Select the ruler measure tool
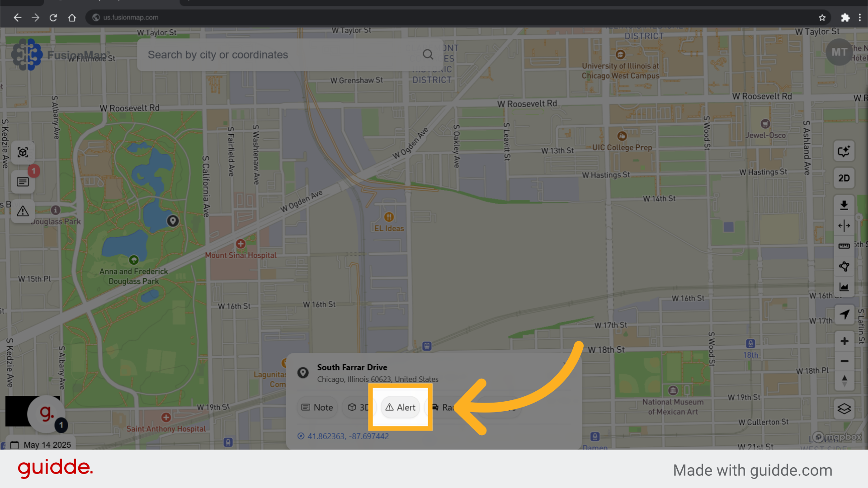The width and height of the screenshot is (868, 488). click(x=844, y=246)
